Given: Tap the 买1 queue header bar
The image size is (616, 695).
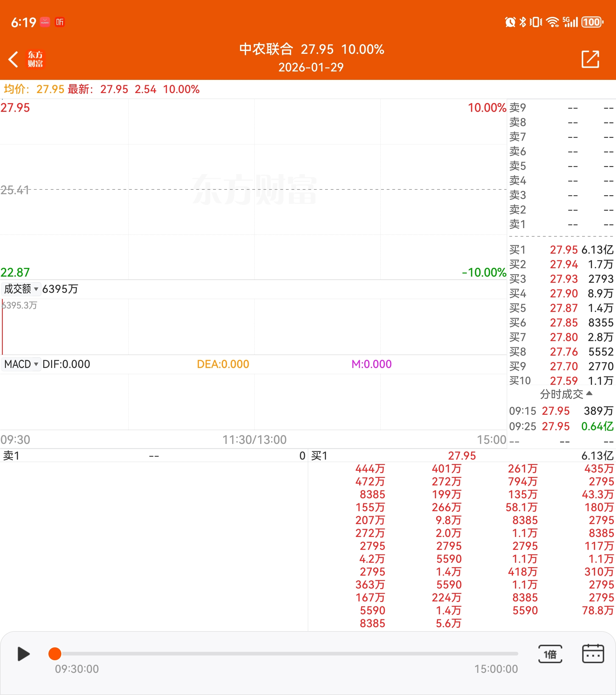Looking at the screenshot, I should coord(461,456).
